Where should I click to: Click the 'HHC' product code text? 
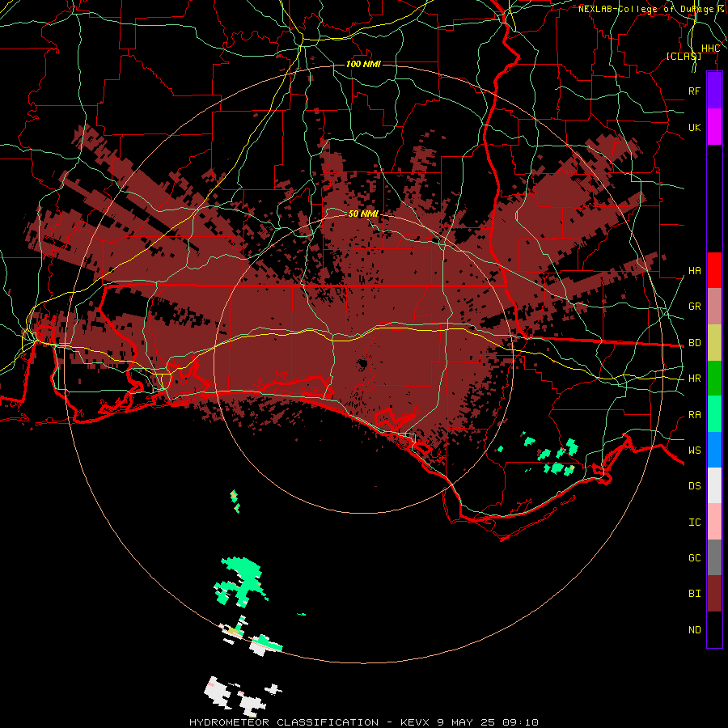tap(710, 49)
